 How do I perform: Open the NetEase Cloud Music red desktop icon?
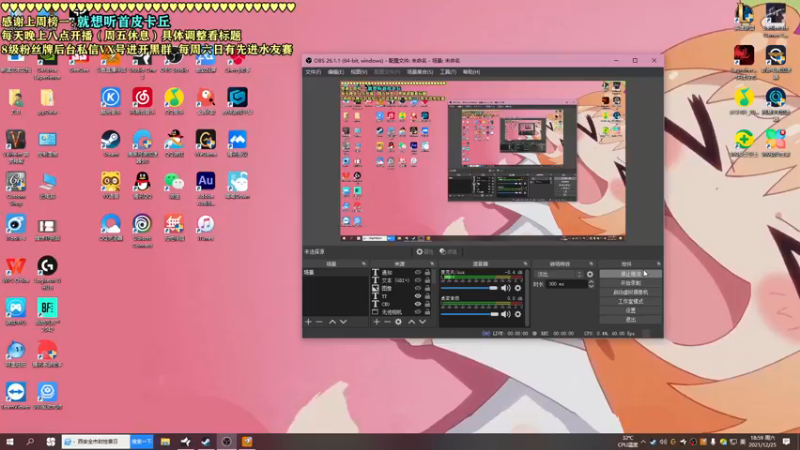click(142, 101)
